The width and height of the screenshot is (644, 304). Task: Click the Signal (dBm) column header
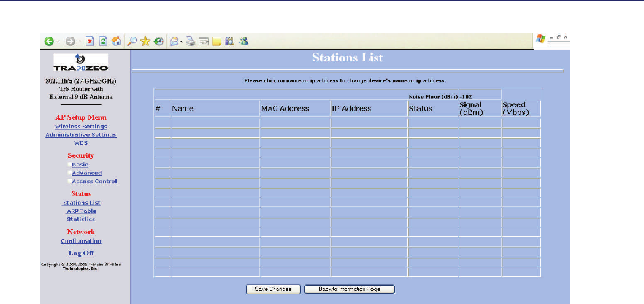(471, 109)
